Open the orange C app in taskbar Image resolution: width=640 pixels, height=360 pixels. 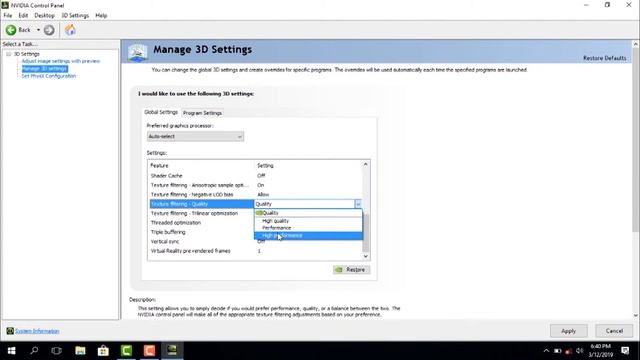[149, 351]
